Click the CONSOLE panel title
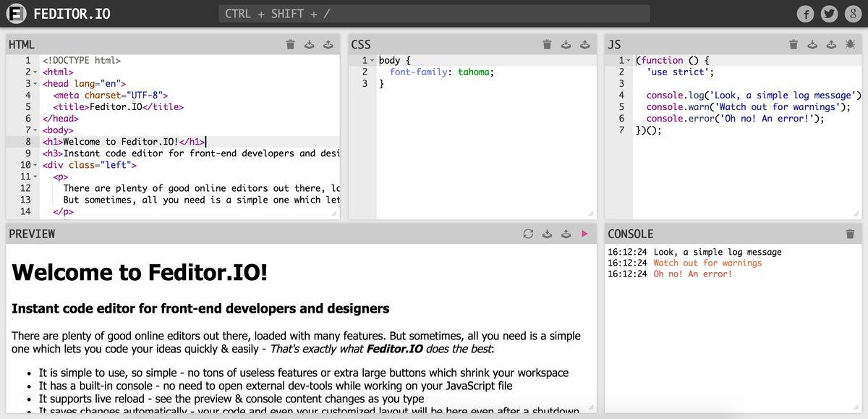The height and width of the screenshot is (419, 868). click(631, 234)
